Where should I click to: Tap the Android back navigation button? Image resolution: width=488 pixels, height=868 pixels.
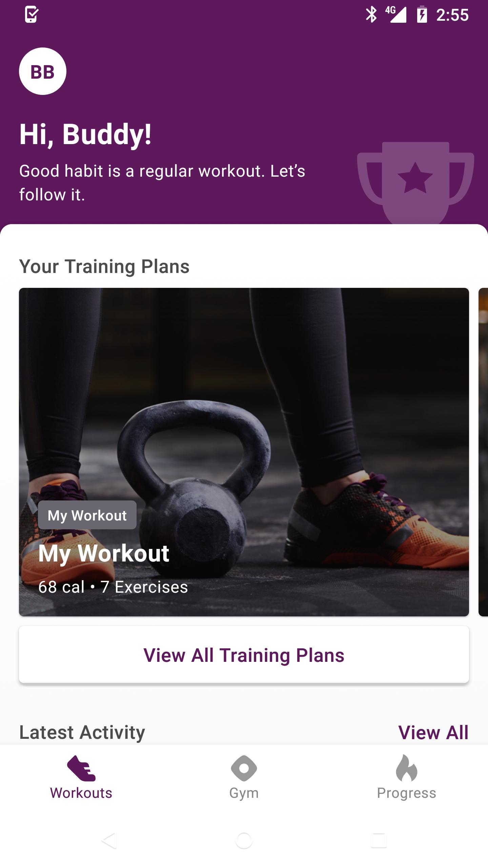click(x=109, y=841)
